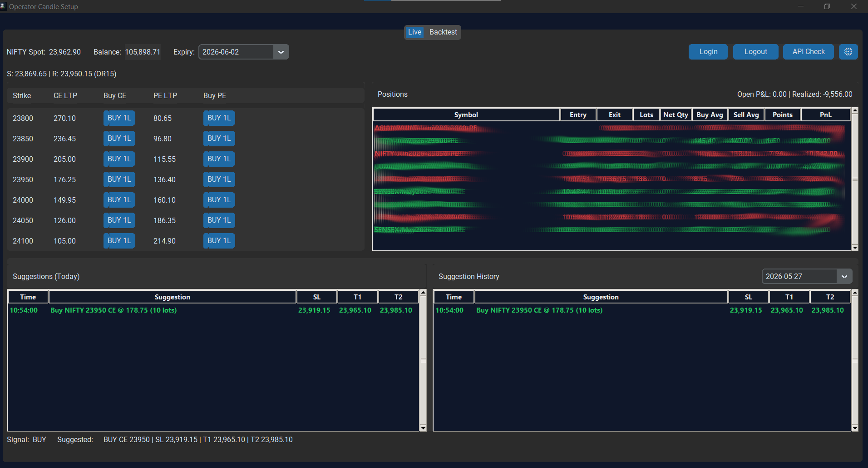
Task: Restore down the application window
Action: point(827,6)
